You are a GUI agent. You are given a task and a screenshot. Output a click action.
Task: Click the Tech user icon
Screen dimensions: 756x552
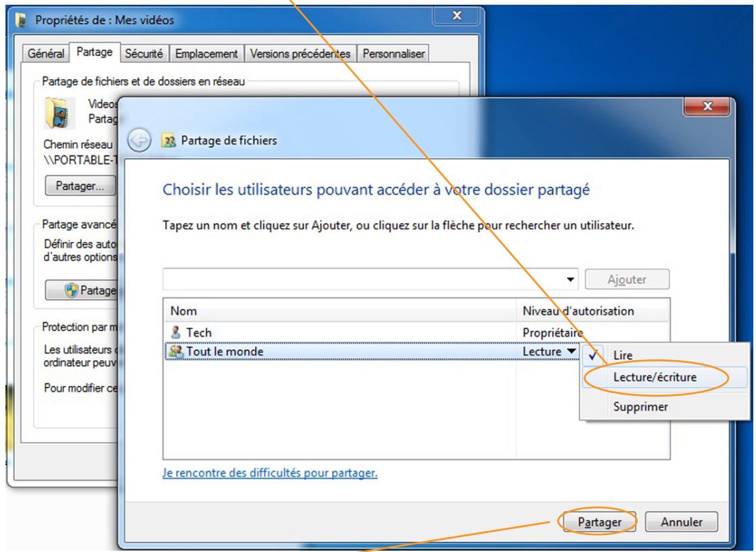(x=176, y=332)
